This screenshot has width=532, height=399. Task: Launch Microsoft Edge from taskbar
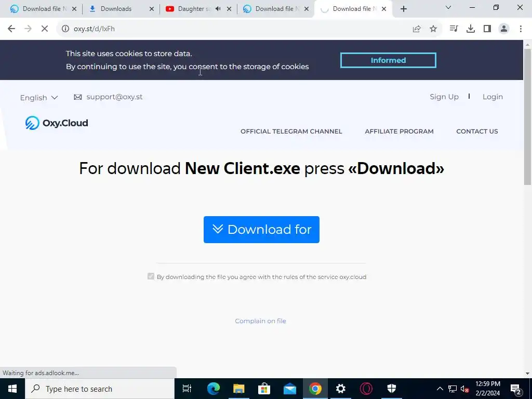point(214,389)
